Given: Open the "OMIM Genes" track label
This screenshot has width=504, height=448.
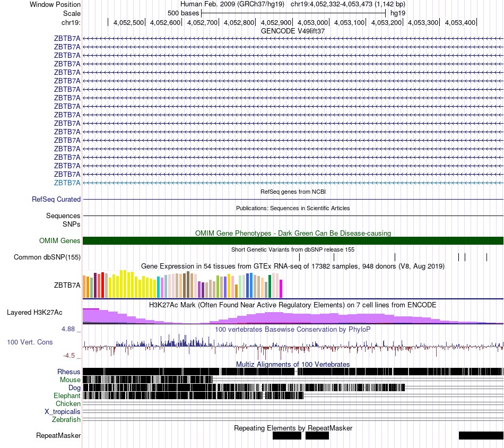Looking at the screenshot, I should pyautogui.click(x=60, y=240).
